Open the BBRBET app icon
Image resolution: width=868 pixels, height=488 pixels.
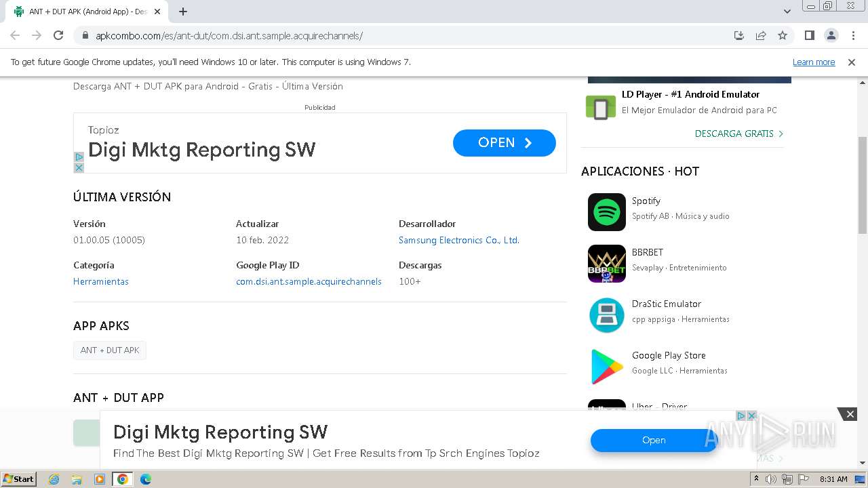[606, 264]
